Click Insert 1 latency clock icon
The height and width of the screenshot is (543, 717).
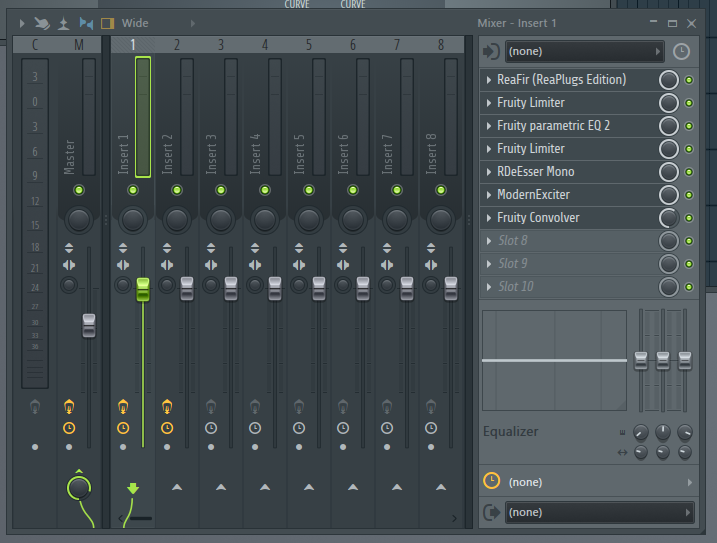tap(123, 428)
